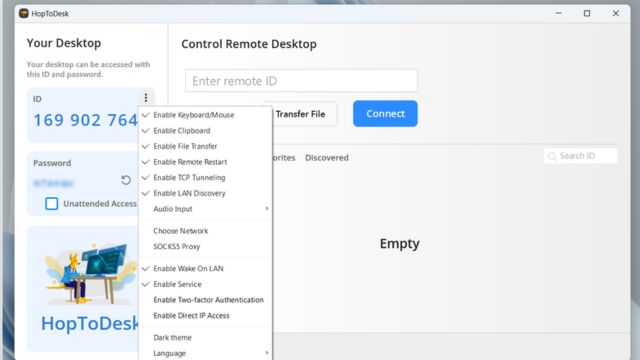This screenshot has width=640, height=360.
Task: Toggle Enable File Transfer off
Action: (x=205, y=146)
